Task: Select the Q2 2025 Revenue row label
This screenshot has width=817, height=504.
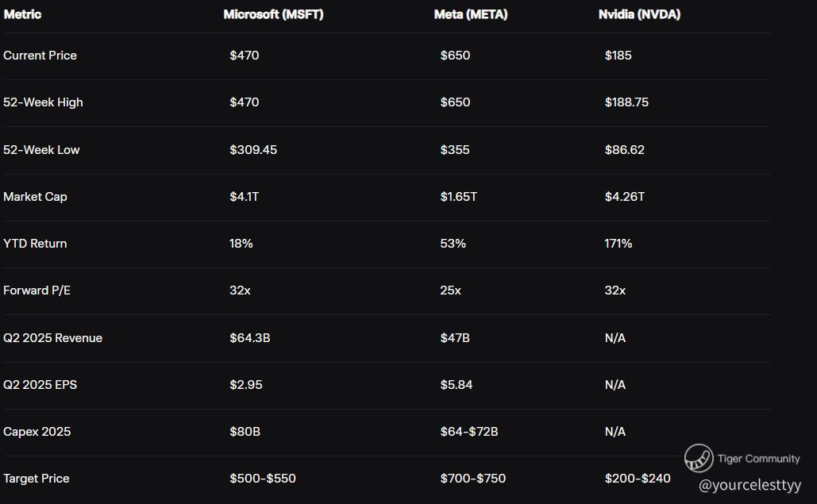Action: [52, 338]
